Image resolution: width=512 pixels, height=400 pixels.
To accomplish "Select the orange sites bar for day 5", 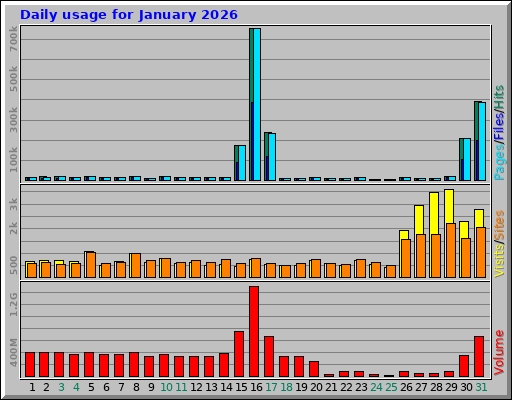I will [91, 265].
